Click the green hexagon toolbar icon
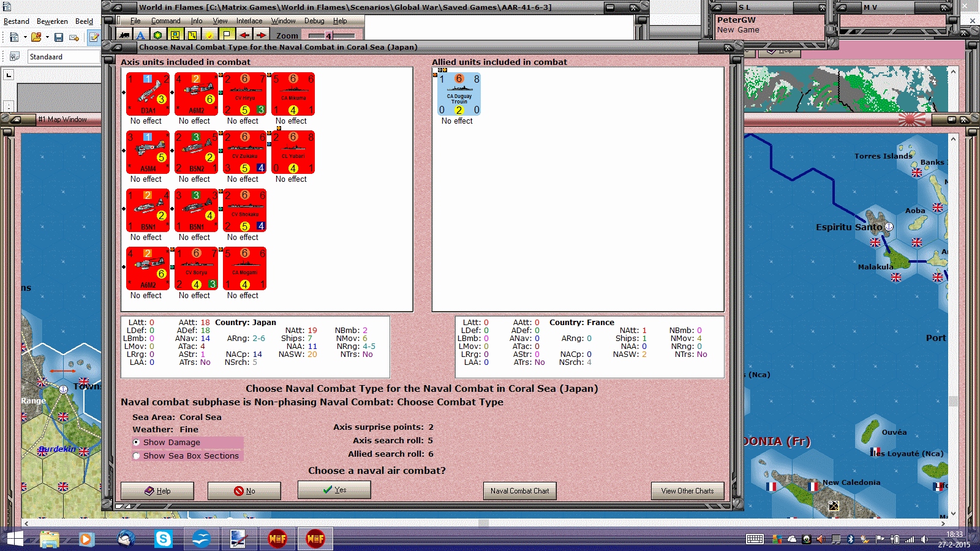The width and height of the screenshot is (980, 551). coord(157,35)
